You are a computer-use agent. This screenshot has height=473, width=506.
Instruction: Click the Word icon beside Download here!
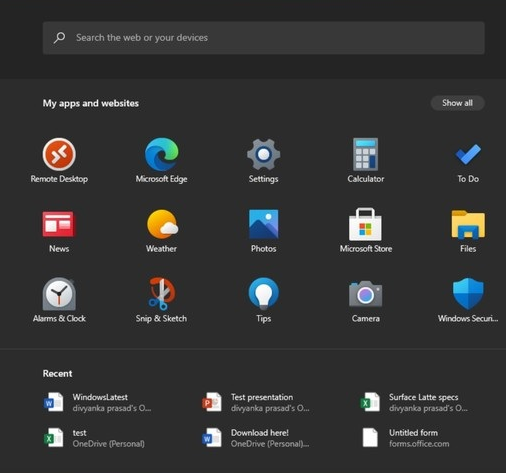point(212,437)
